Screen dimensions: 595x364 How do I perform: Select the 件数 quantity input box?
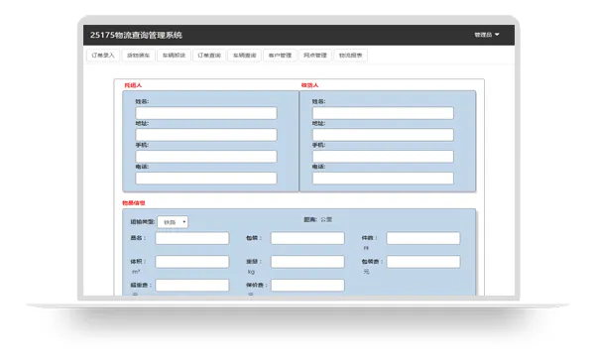(x=423, y=238)
